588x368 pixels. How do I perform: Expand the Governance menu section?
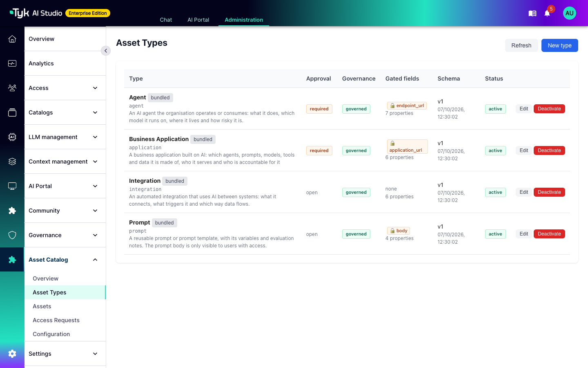(x=65, y=235)
